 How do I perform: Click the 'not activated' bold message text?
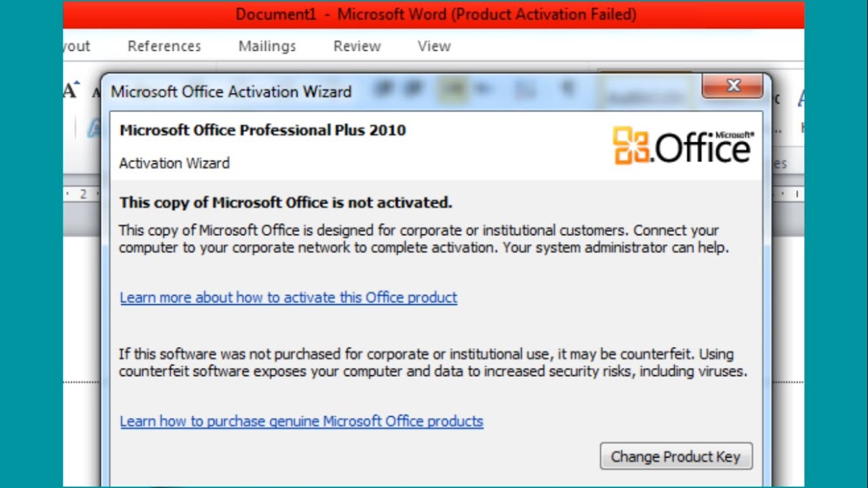pyautogui.click(x=285, y=203)
